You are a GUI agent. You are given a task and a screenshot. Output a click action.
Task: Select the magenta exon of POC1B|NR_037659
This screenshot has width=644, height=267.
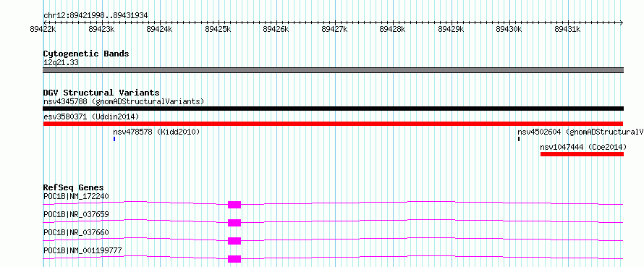click(234, 223)
